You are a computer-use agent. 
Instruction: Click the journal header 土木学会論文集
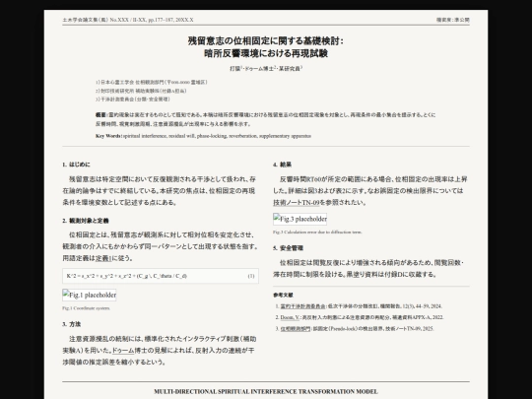click(x=128, y=20)
